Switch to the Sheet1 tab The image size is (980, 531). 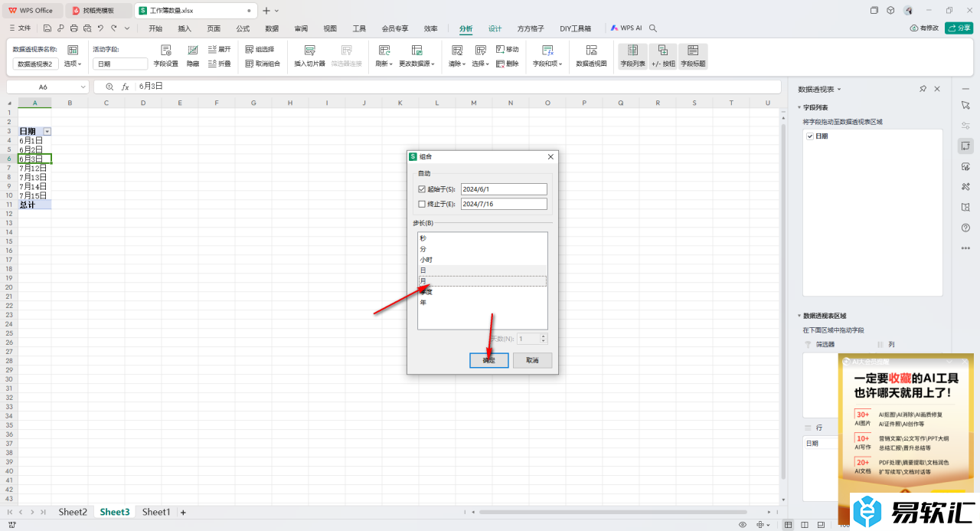pyautogui.click(x=156, y=512)
